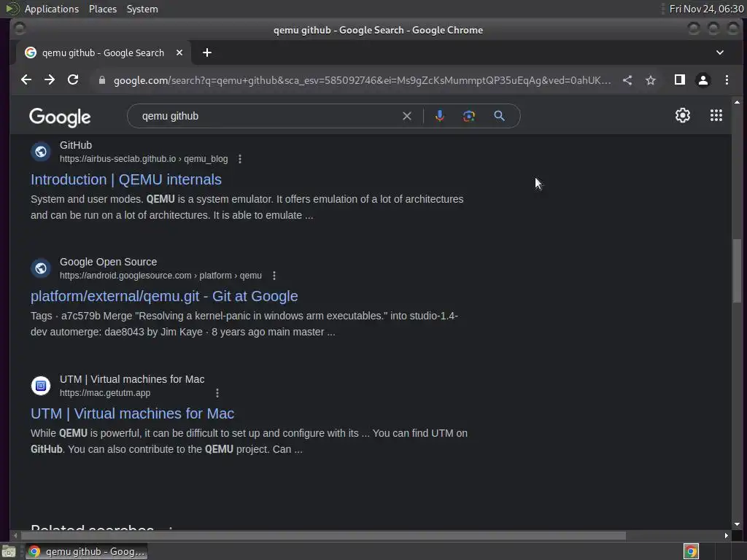This screenshot has height=560, width=747.
Task: Open platform/external/qemu.git result
Action: pos(164,296)
